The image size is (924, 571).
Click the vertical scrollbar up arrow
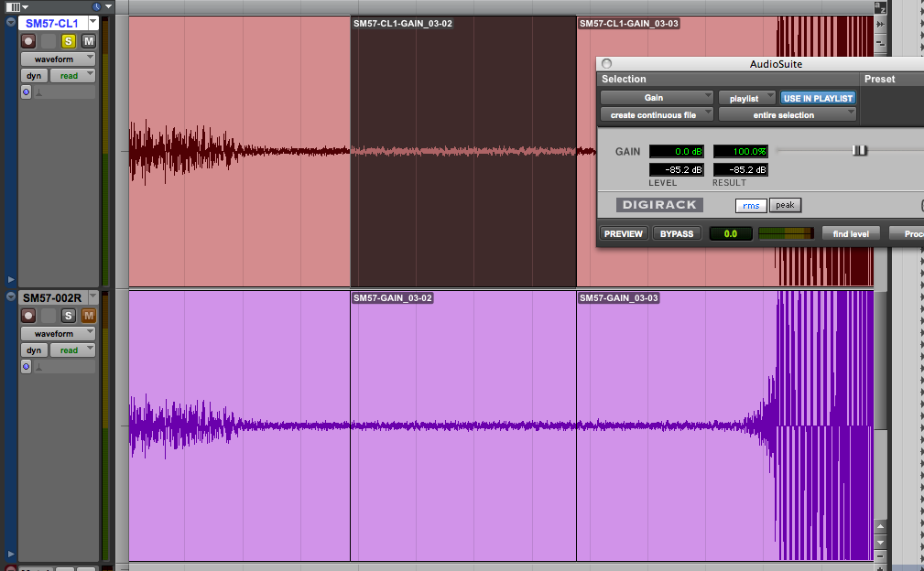[x=880, y=526]
